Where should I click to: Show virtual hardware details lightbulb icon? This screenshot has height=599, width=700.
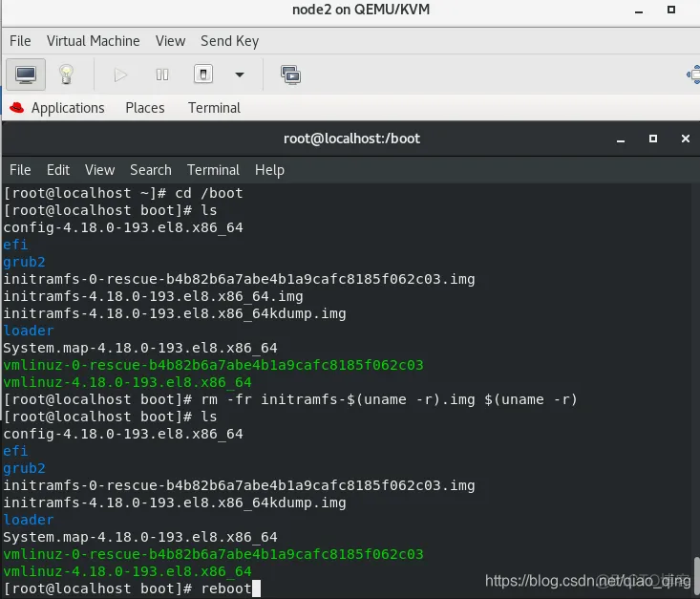click(66, 75)
